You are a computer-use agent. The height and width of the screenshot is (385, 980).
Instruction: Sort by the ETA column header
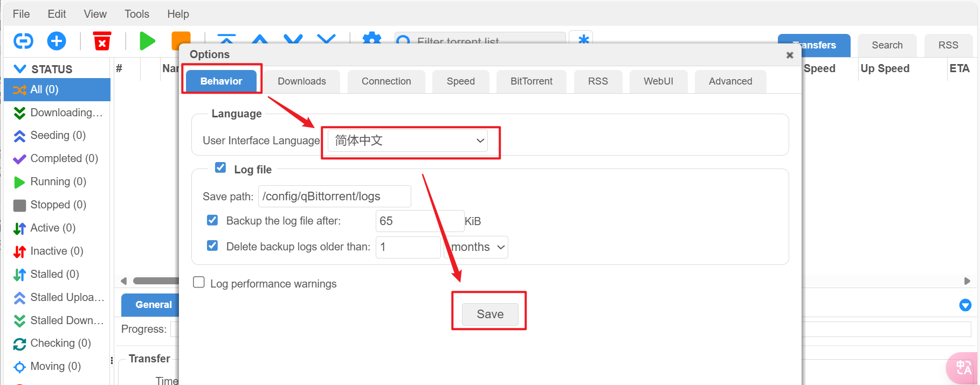[x=960, y=68]
